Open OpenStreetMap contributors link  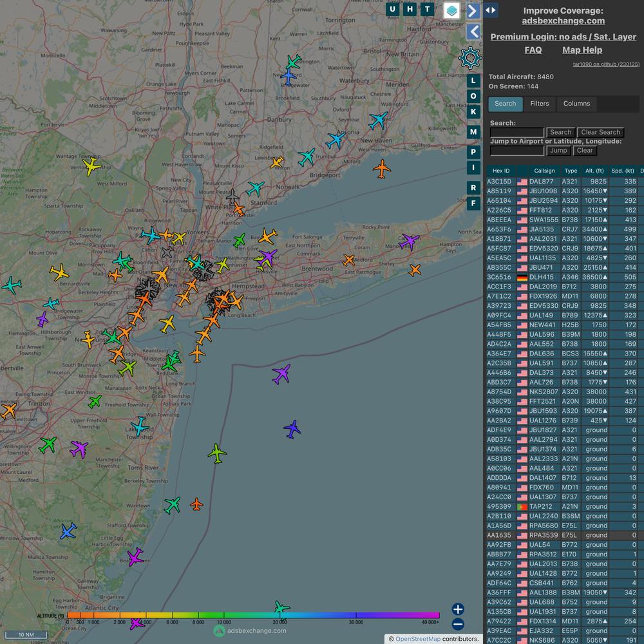[418, 639]
